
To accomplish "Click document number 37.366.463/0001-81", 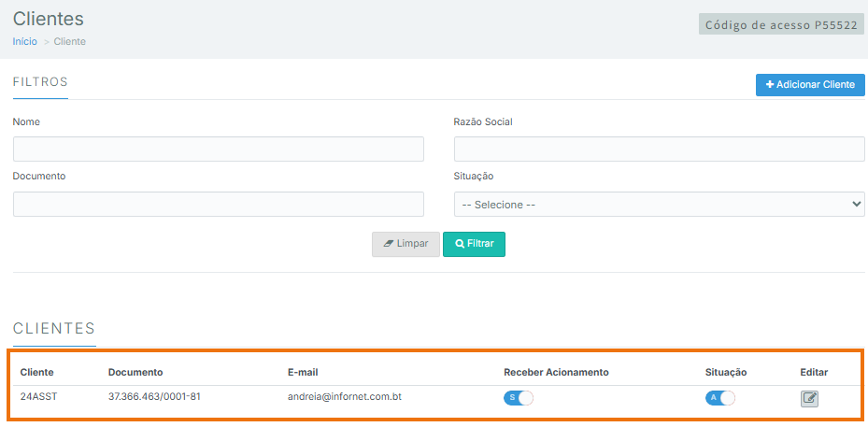I will point(154,396).
